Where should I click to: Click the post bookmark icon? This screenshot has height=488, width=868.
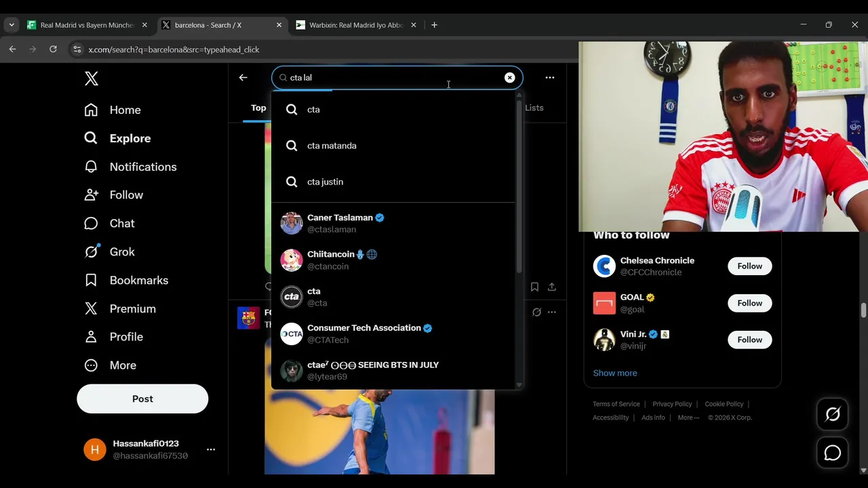(534, 287)
